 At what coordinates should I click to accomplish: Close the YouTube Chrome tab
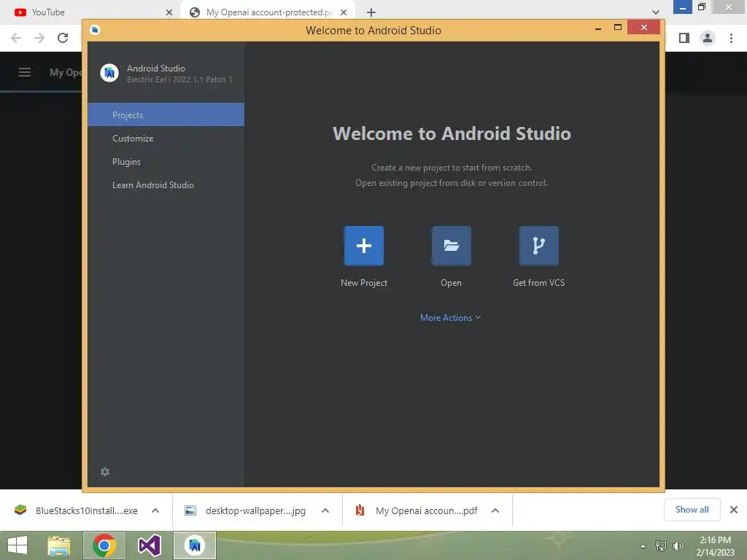(169, 12)
